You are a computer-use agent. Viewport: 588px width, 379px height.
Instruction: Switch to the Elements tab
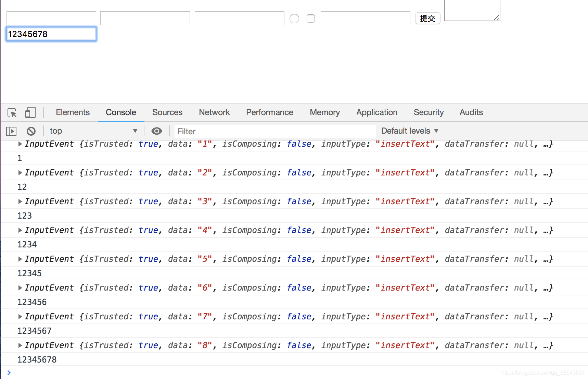tap(73, 112)
